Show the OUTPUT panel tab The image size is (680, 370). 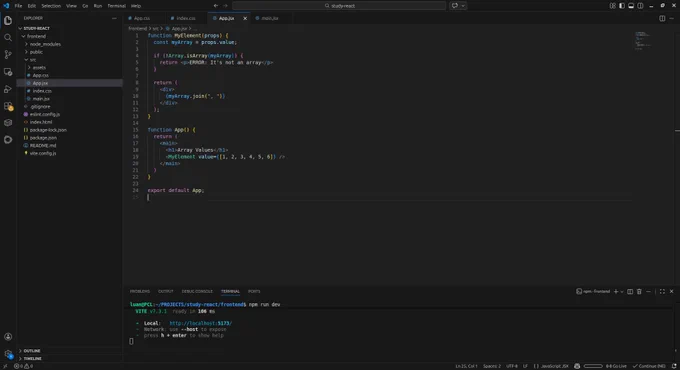click(166, 291)
